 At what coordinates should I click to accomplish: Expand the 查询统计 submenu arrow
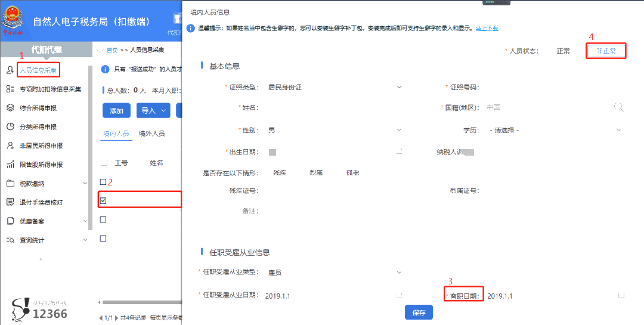pyautogui.click(x=85, y=240)
